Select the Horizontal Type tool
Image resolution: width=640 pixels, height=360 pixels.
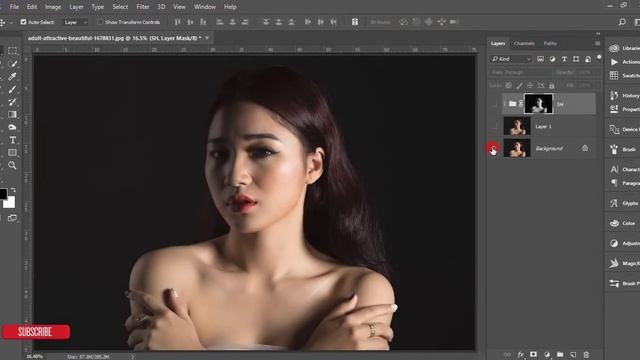(x=12, y=140)
